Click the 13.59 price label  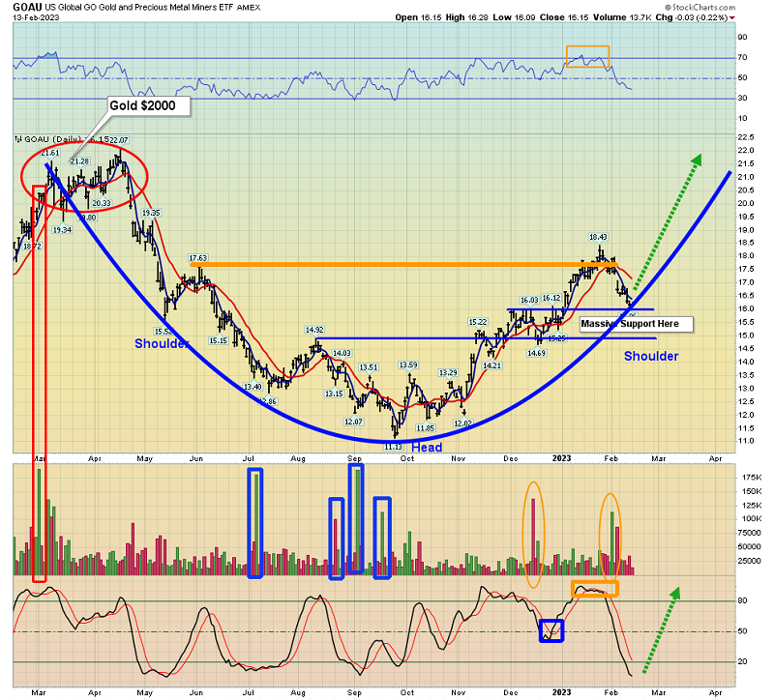408,365
